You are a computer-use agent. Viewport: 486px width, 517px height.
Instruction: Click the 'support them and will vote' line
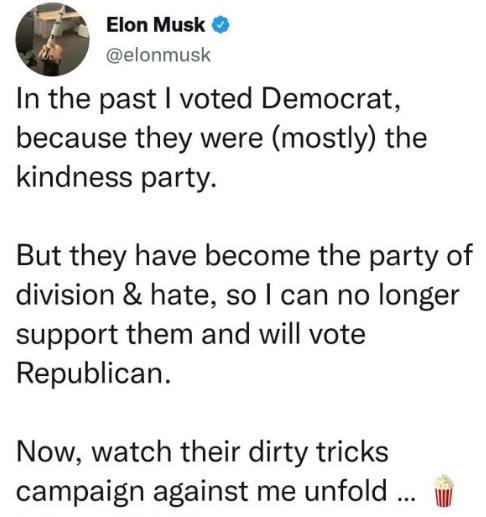click(x=191, y=334)
